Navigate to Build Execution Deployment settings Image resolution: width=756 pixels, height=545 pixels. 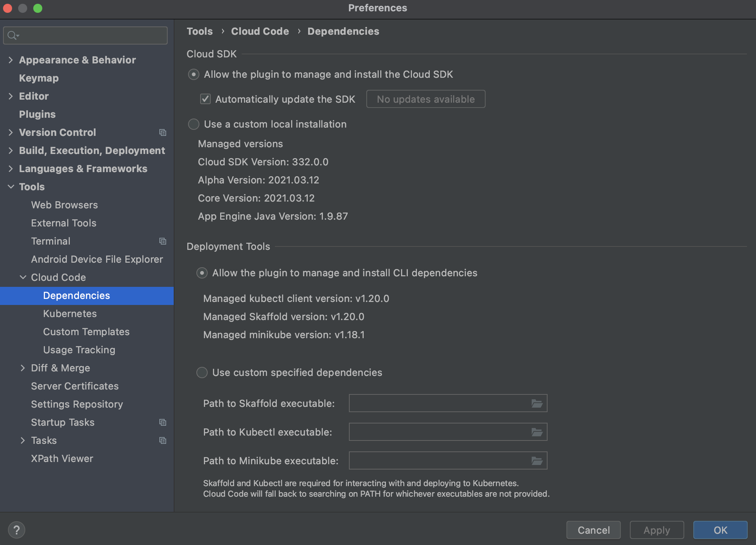91,150
